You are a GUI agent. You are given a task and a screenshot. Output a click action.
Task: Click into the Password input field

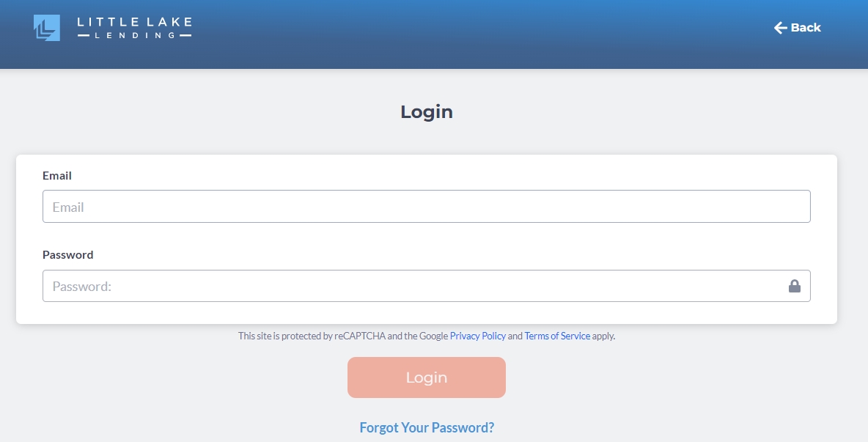click(411, 286)
